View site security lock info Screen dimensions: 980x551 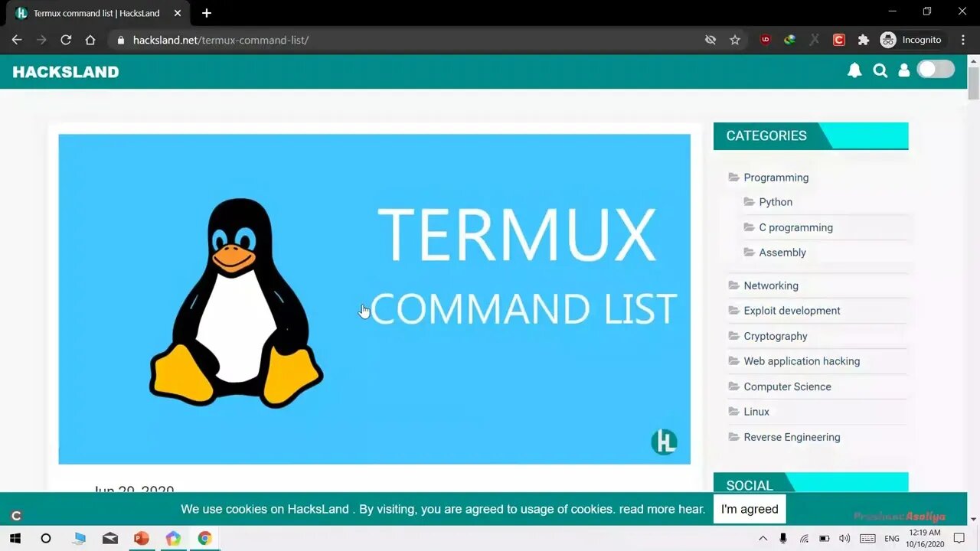tap(120, 40)
